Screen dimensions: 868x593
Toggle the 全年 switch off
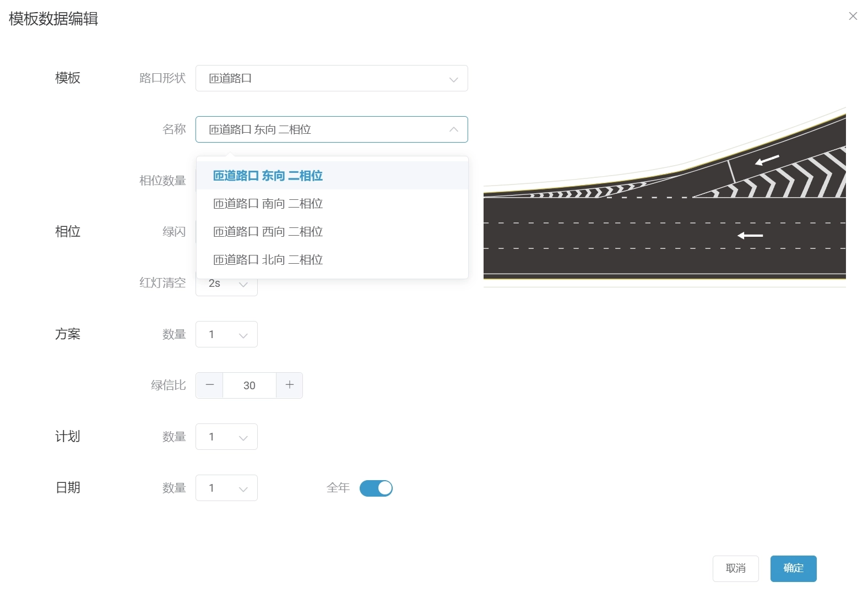[376, 488]
